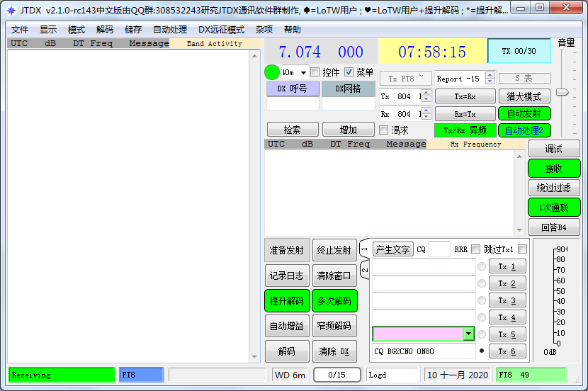Open the 文件 menu
This screenshot has height=391, width=588.
tap(20, 30)
